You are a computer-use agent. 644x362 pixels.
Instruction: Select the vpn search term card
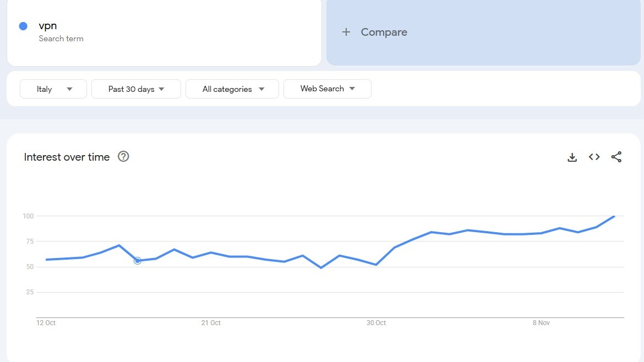coord(163,31)
